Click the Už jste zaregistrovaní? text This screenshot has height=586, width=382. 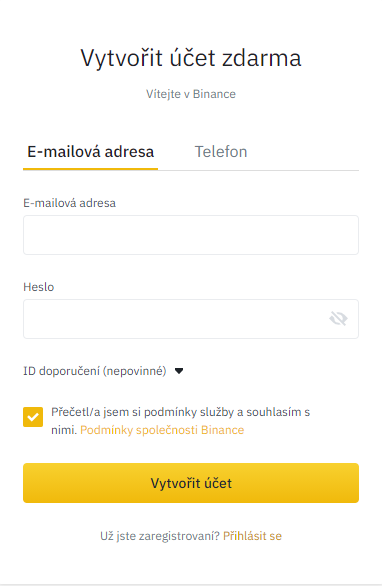pyautogui.click(x=160, y=536)
